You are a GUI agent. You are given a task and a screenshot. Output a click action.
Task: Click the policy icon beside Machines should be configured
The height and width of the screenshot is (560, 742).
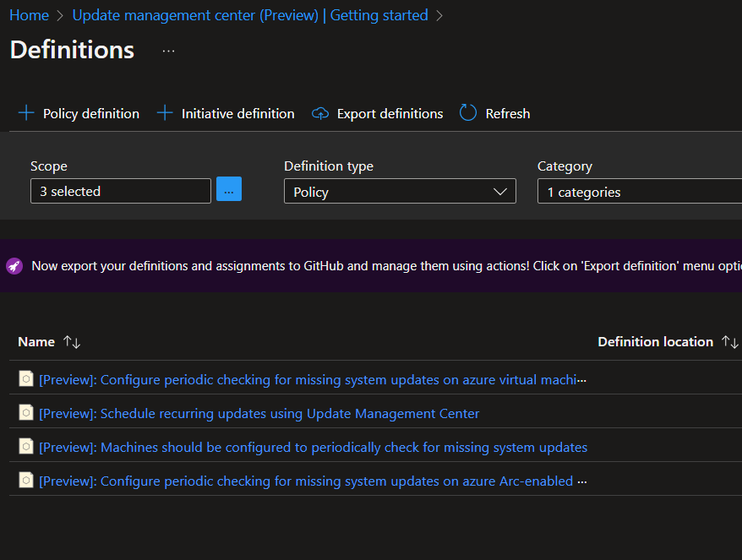pos(26,447)
